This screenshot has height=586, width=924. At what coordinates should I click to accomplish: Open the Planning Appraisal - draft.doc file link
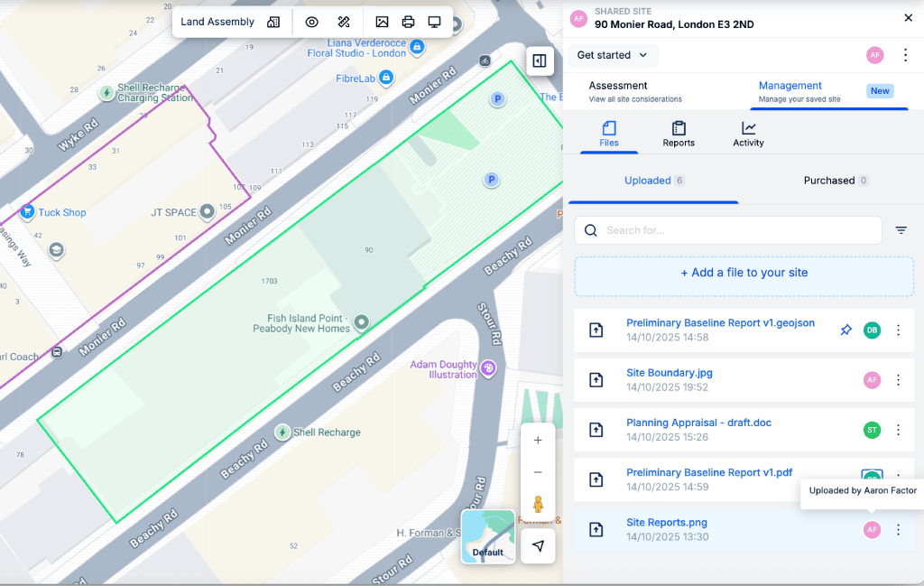pos(698,423)
